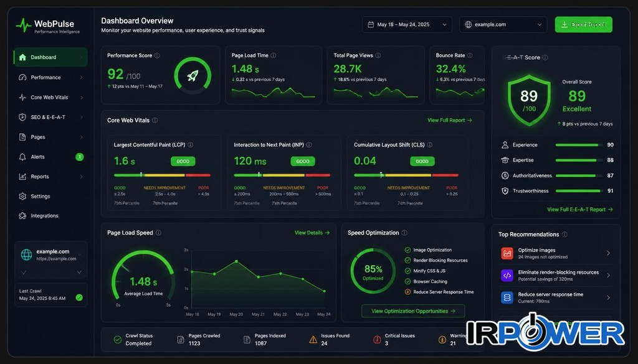
Task: Select Core Web Vitals in the sidebar
Action: [x=50, y=98]
